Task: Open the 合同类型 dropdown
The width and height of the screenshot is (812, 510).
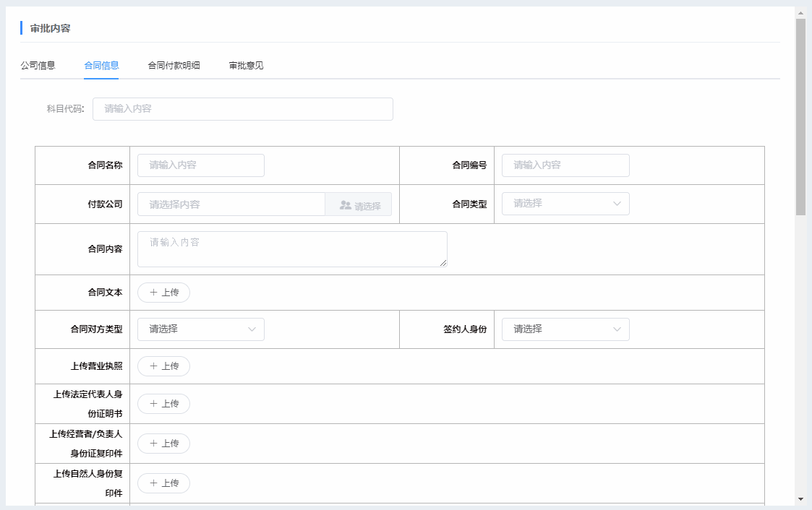Action: click(565, 204)
